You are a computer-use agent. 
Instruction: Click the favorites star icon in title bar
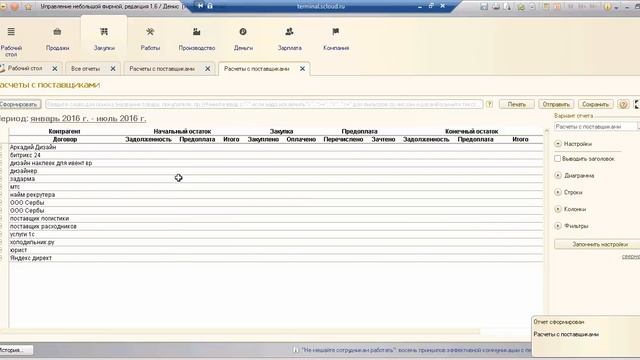click(28, 7)
